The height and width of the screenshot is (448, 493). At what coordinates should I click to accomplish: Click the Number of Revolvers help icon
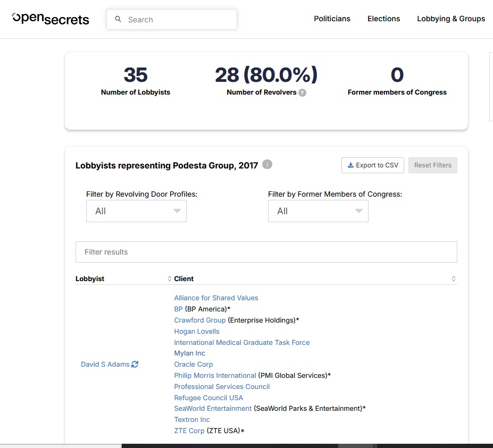click(x=302, y=92)
